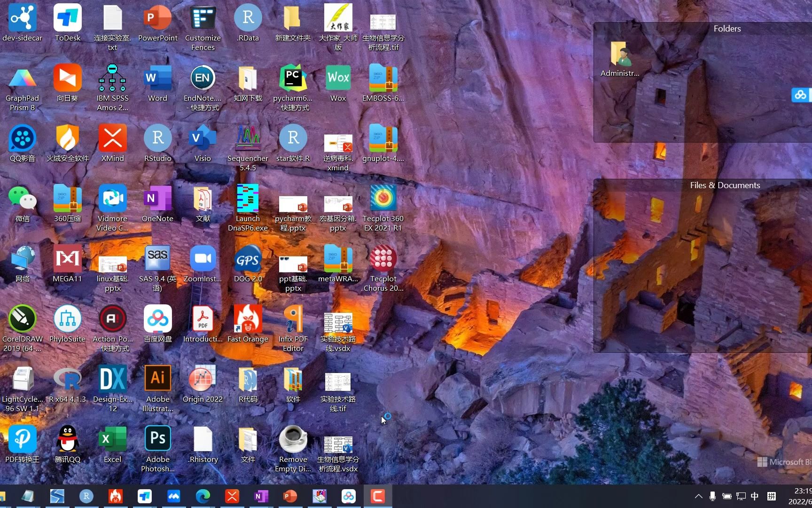This screenshot has height=508, width=812.
Task: Open the Launch DnaSP6.exe icon
Action: pos(248,208)
